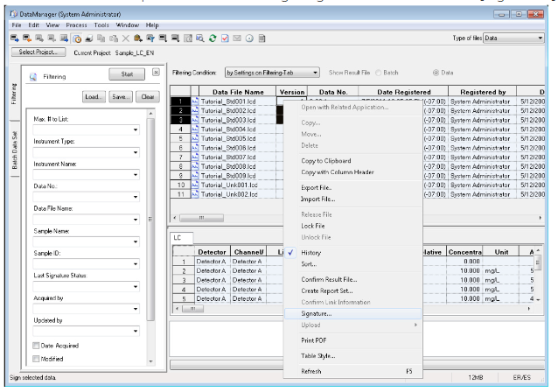
Task: Click the printer icon in the toolbar
Action: 89,38
